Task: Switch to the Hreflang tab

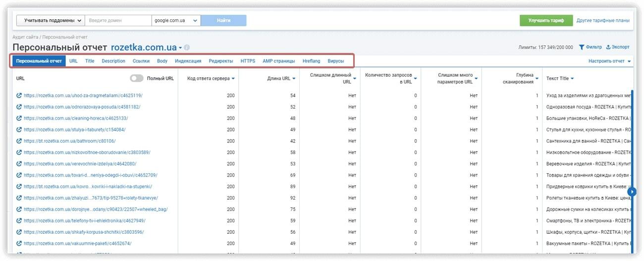Action: [311, 61]
